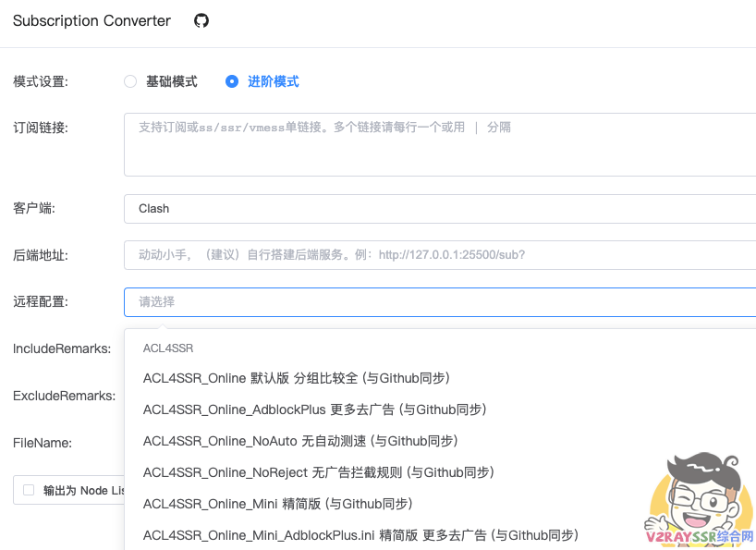Viewport: 756px width, 550px height.
Task: Click the Subscription Converter title
Action: [x=91, y=20]
